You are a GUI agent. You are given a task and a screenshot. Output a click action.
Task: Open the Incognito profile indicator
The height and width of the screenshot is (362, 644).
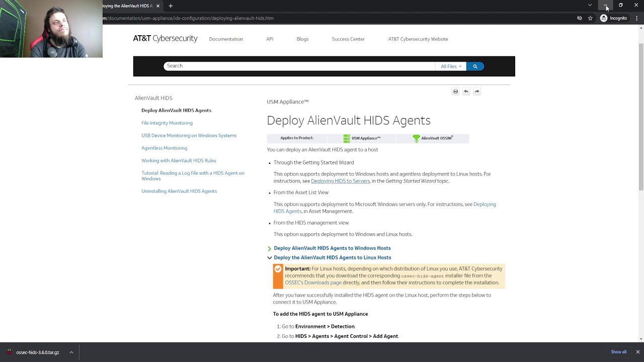(614, 18)
